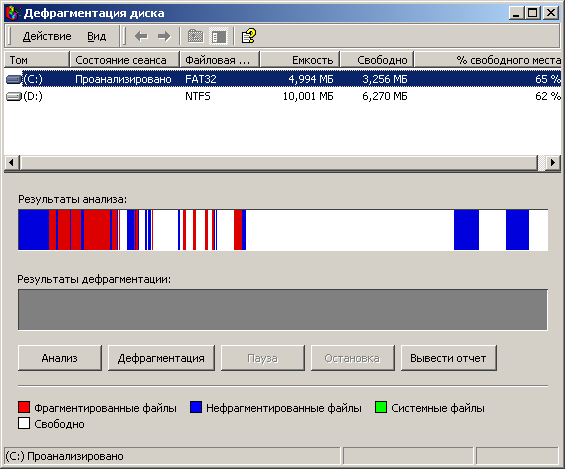The height and width of the screenshot is (469, 565).
Task: Click the Пауза button
Action: tap(263, 358)
